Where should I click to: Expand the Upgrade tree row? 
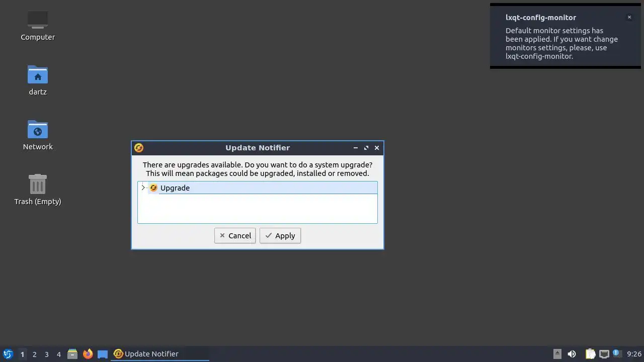click(143, 188)
